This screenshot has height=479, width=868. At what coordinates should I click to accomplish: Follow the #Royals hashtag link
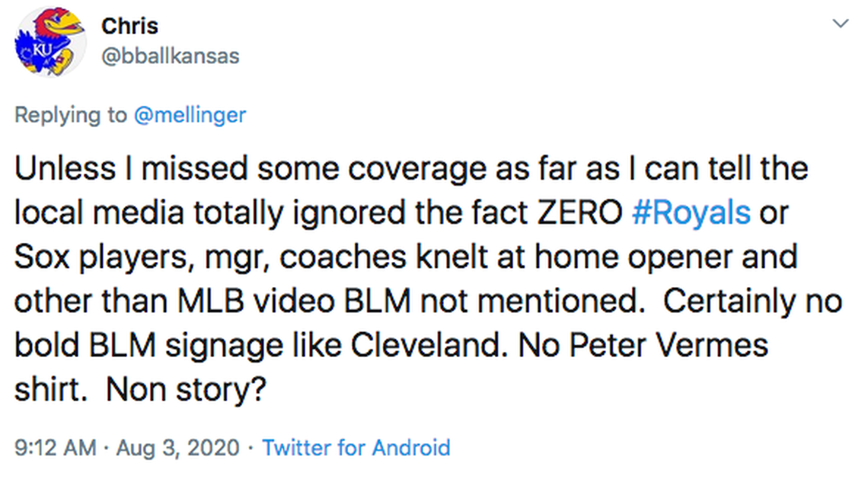(691, 213)
